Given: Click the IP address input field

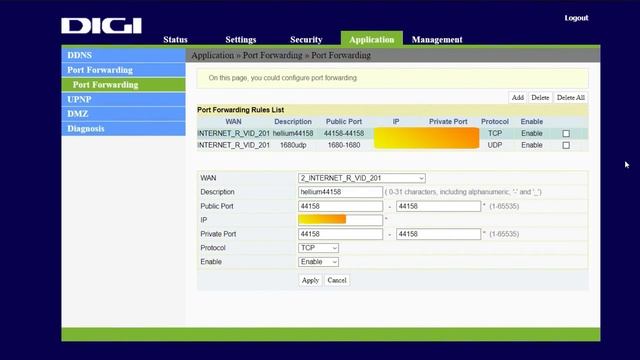Looking at the screenshot, I should tap(340, 220).
